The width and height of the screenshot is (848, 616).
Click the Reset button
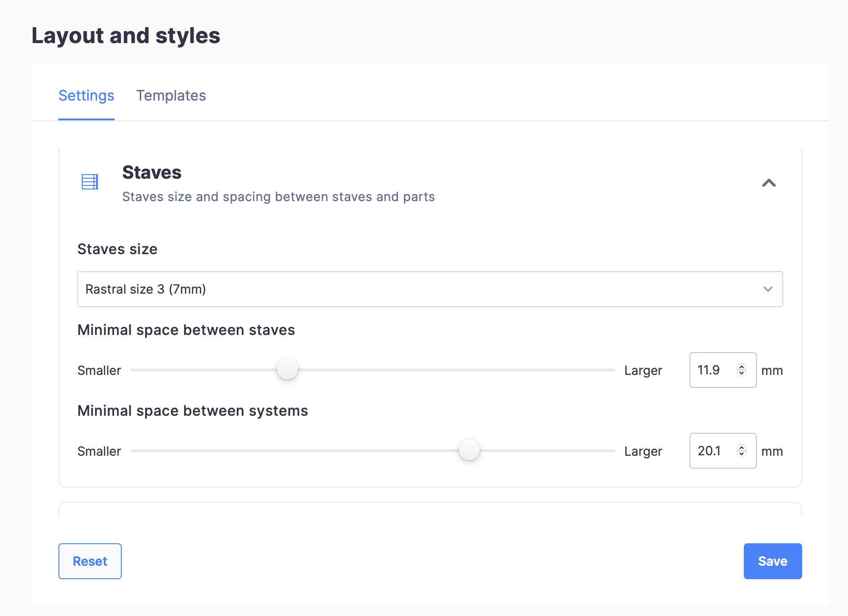(x=90, y=561)
